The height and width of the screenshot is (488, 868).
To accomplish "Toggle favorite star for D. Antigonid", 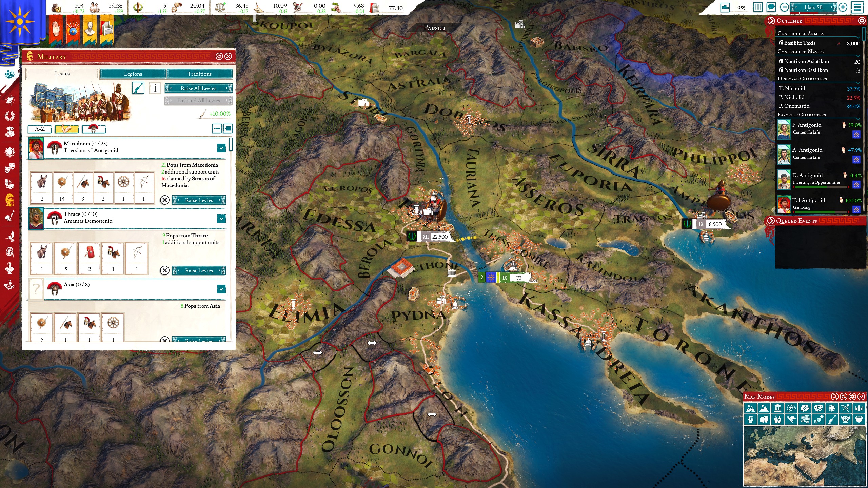I will [x=856, y=185].
